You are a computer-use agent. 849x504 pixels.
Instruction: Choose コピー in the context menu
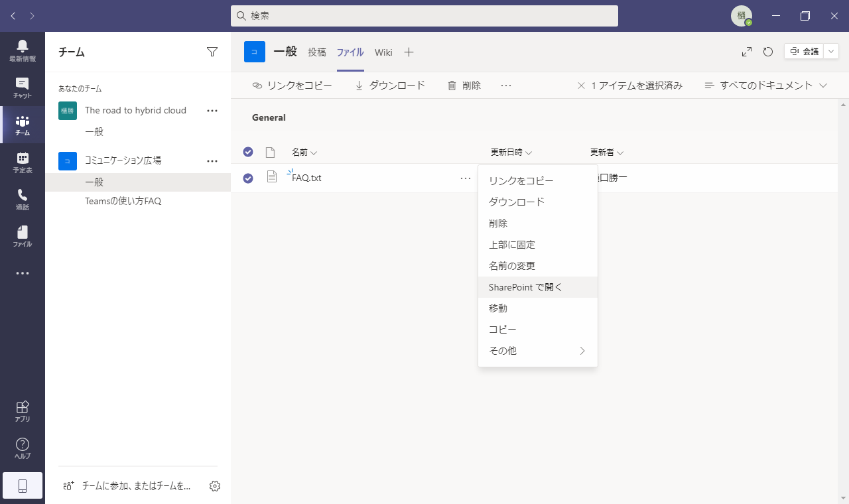click(x=538, y=330)
